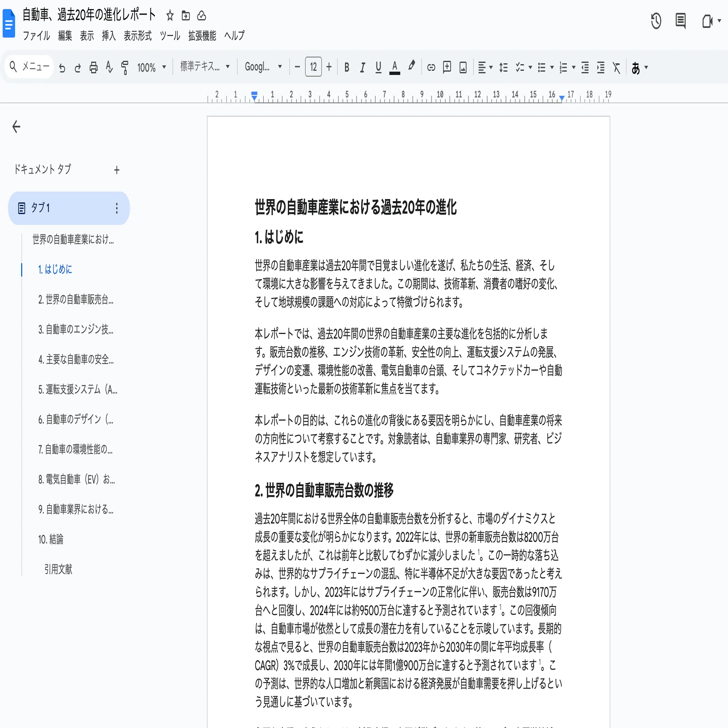Open input tools あ dropdown
Viewport: 728px width, 728px height.
tap(640, 67)
